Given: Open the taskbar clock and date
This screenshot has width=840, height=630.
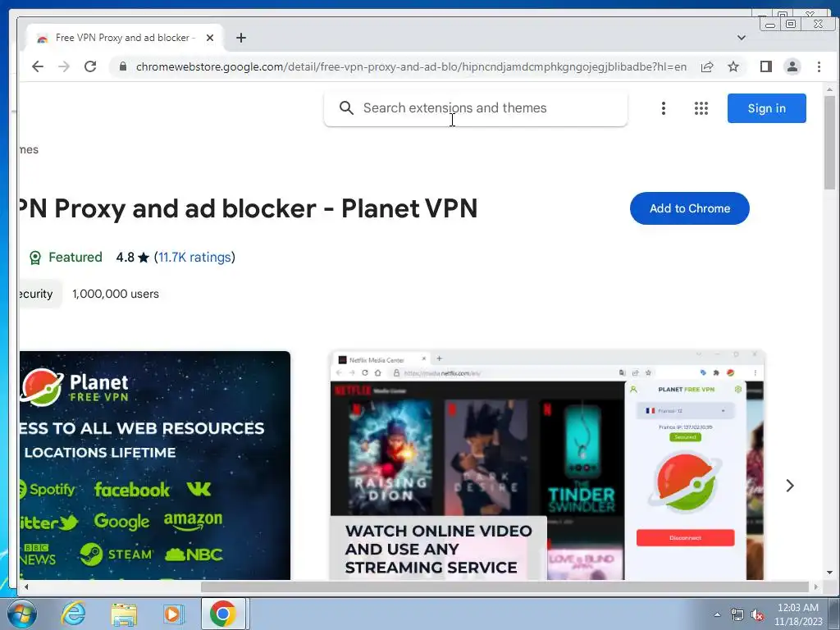Looking at the screenshot, I should [798, 614].
